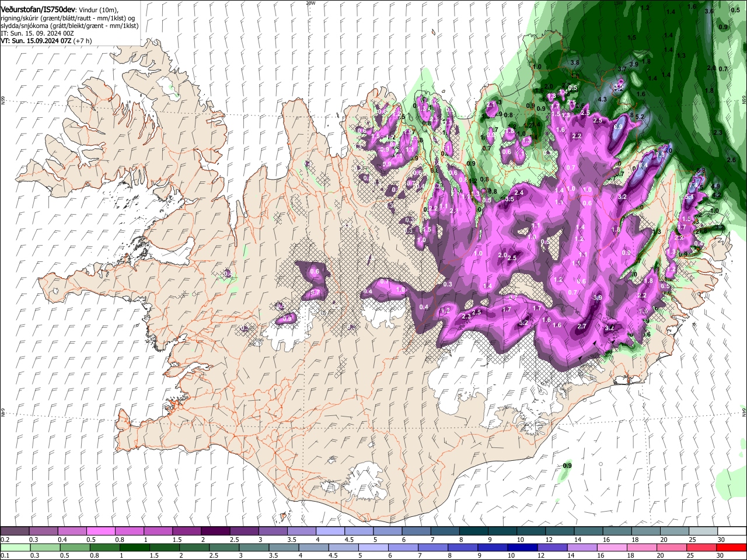The width and height of the screenshot is (747, 560).
Task: Pick the 1.5–2 magenta-purple snow swatch
Action: point(187,531)
